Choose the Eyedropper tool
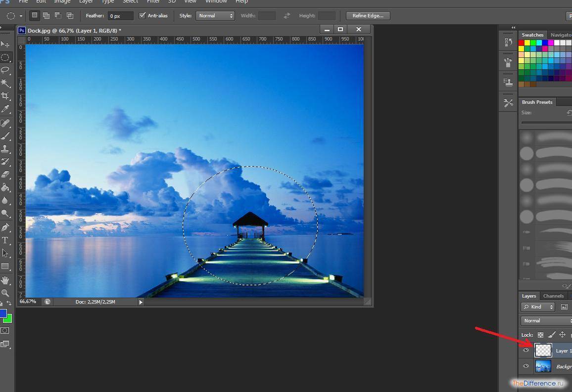The height and width of the screenshot is (392, 572). (5, 109)
